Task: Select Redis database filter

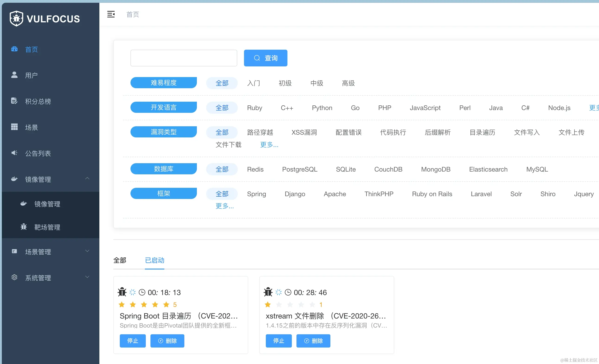Action: coord(255,169)
